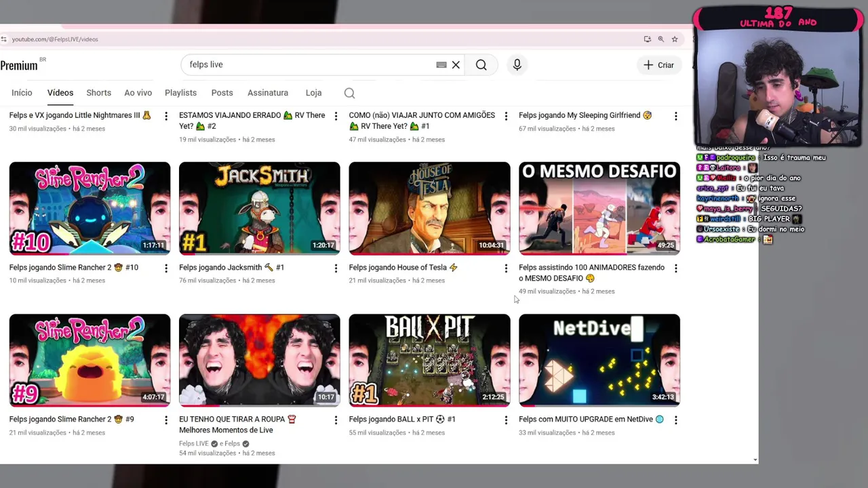Image resolution: width=868 pixels, height=488 pixels.
Task: Open options menu for RV There Yet #2 video
Action: click(336, 116)
